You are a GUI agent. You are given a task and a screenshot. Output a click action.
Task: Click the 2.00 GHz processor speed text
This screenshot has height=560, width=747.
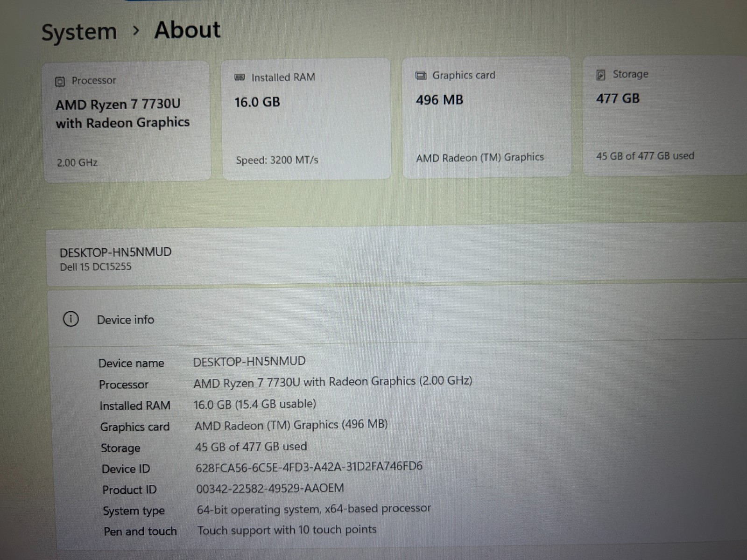tap(77, 162)
